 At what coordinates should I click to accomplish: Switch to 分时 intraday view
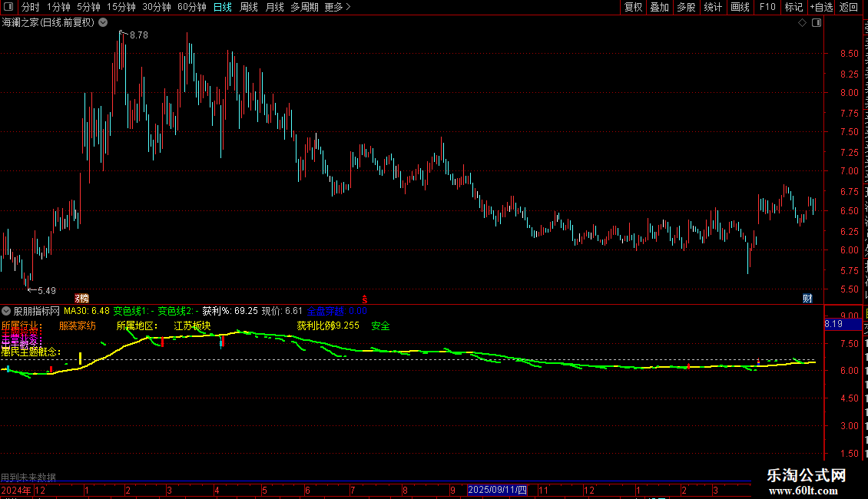pos(31,7)
